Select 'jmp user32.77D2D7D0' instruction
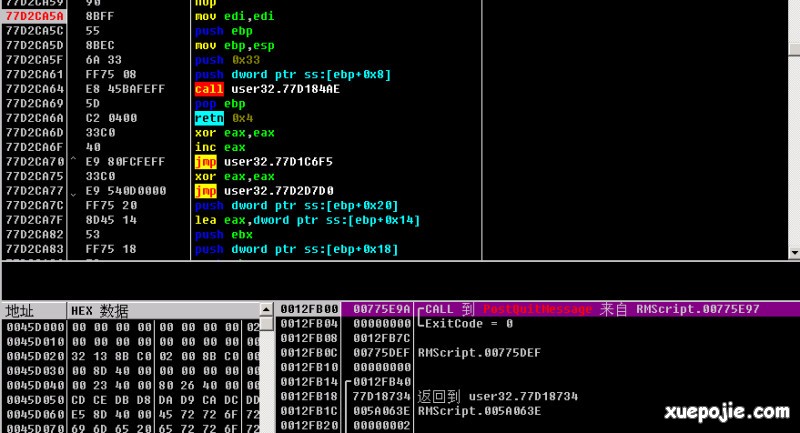 (x=264, y=191)
